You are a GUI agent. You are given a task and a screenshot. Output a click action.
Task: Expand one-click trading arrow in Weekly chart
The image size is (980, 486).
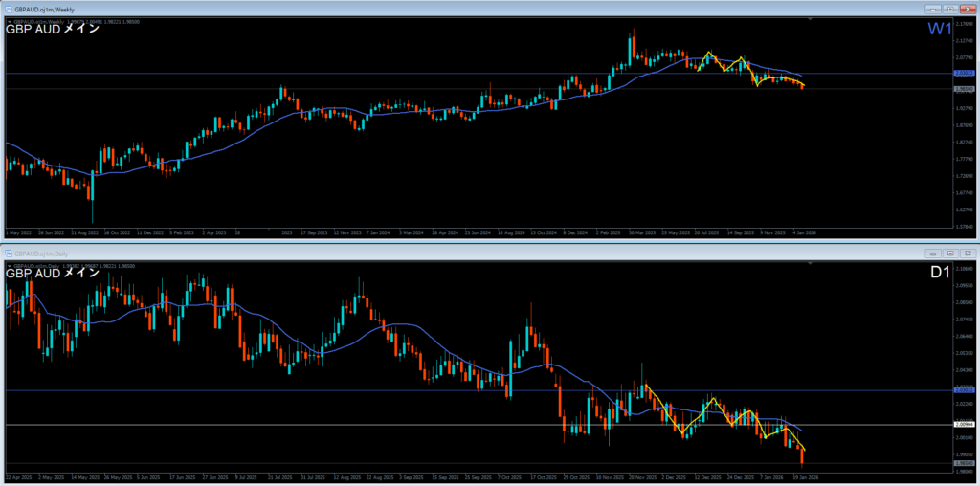(x=9, y=20)
